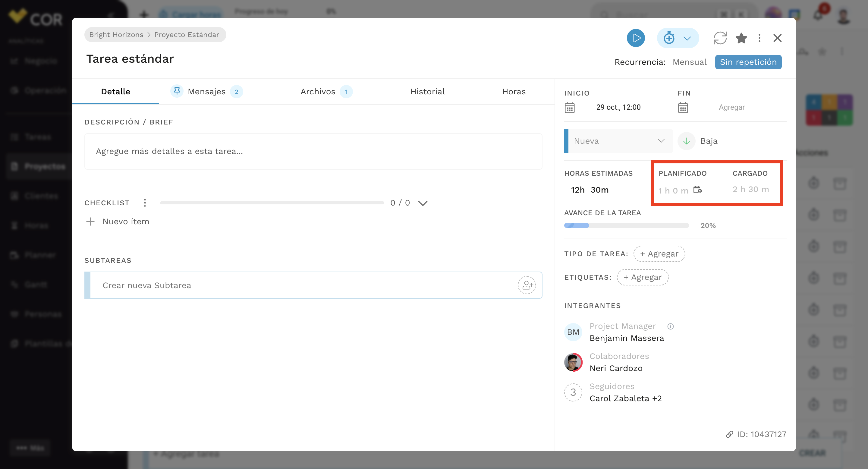This screenshot has width=868, height=469.
Task: Click the assign user icon on subtask
Action: [526, 285]
